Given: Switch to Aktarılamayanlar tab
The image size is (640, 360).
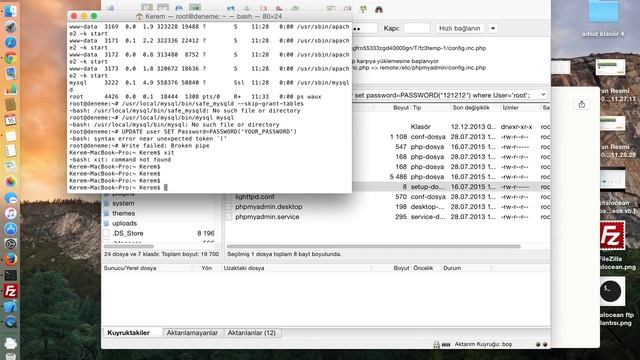Looking at the screenshot, I should coord(192,333).
